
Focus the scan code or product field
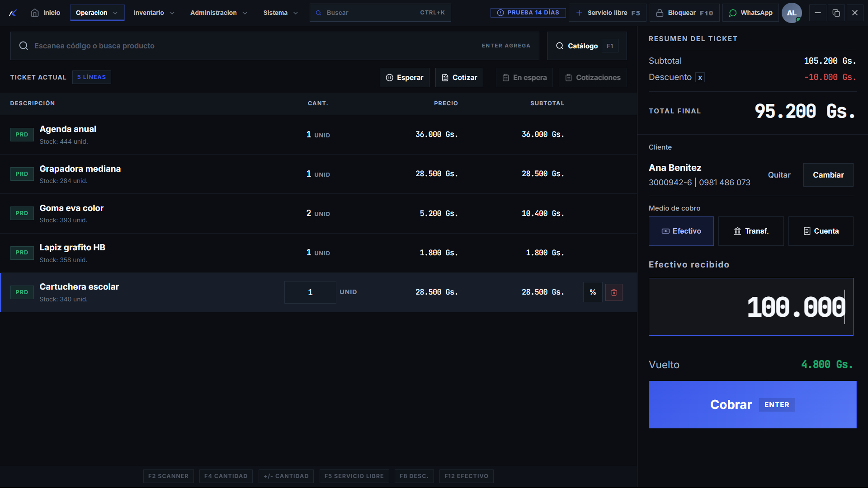pos(275,46)
